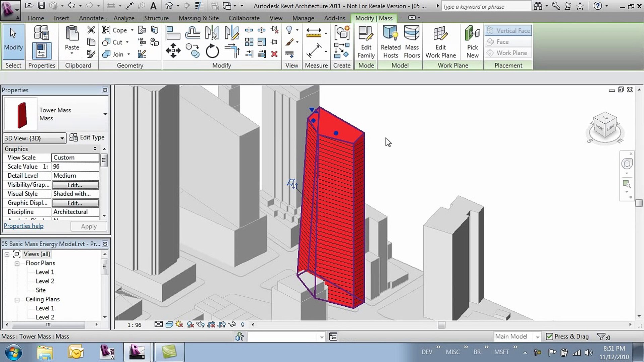644x362 pixels.
Task: Open the Annotate ribbon tab
Action: [x=91, y=18]
